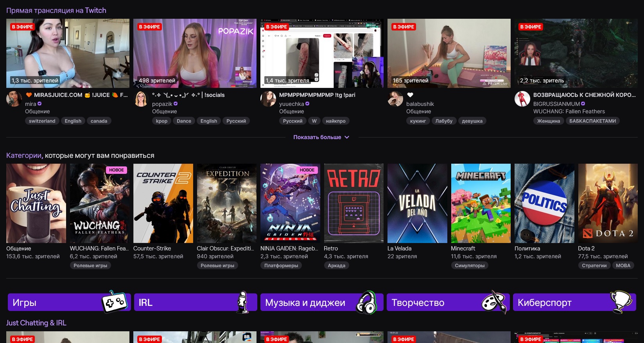Click the verified badge next to yuuechka
This screenshot has height=343, width=644.
coord(307,104)
